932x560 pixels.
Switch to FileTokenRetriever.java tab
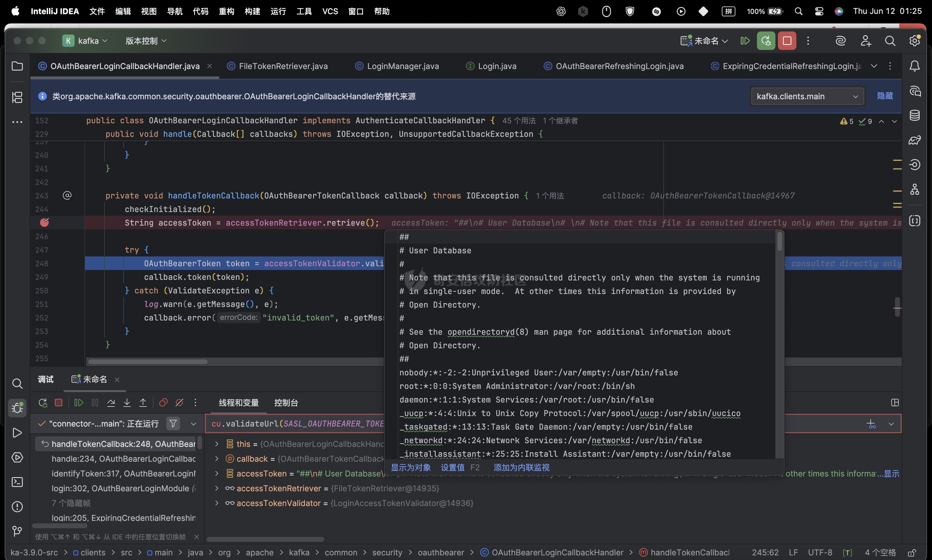[278, 66]
